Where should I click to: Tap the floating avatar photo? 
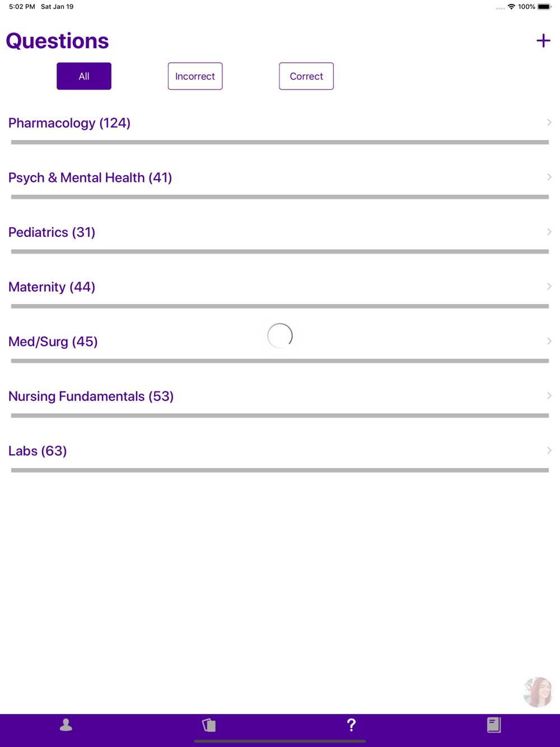538,692
